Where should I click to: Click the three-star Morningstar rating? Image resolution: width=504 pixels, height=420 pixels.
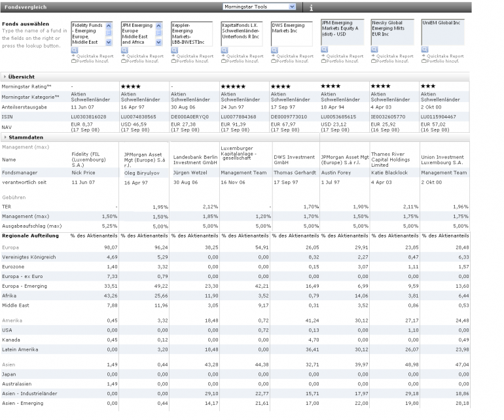[428, 86]
